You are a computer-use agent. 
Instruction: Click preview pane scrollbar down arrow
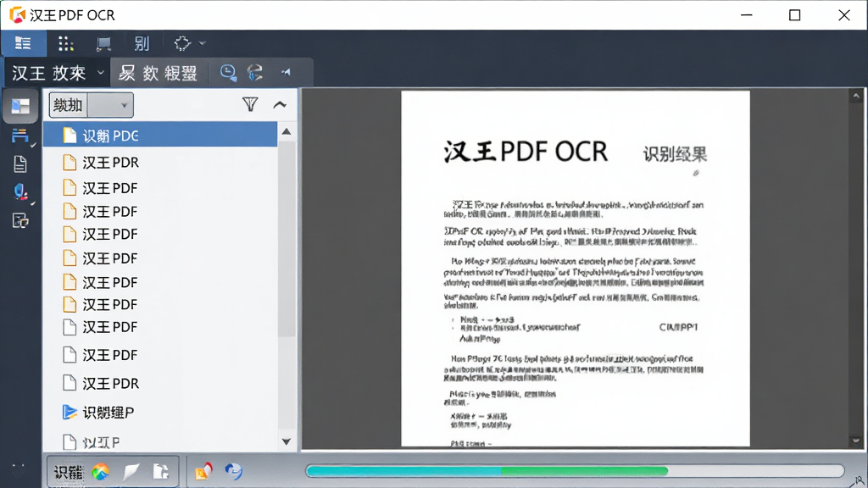click(856, 441)
